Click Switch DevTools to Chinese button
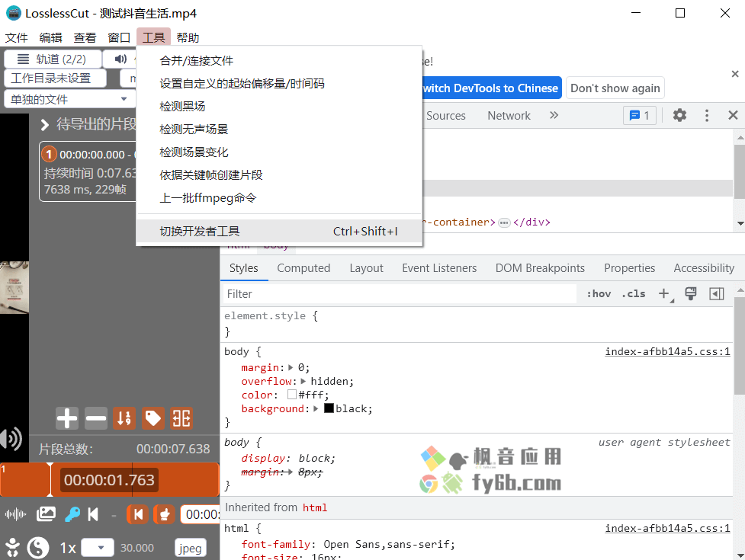Image resolution: width=745 pixels, height=560 pixels. [491, 88]
